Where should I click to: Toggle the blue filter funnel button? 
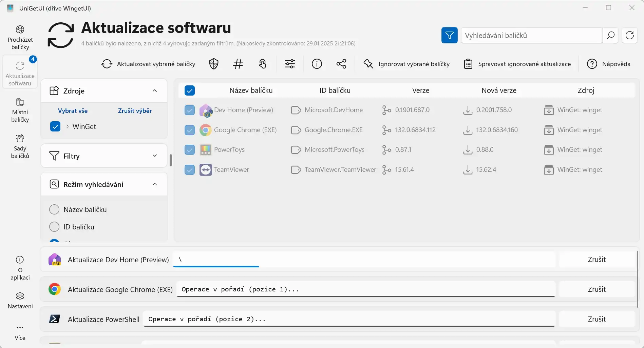(x=449, y=35)
